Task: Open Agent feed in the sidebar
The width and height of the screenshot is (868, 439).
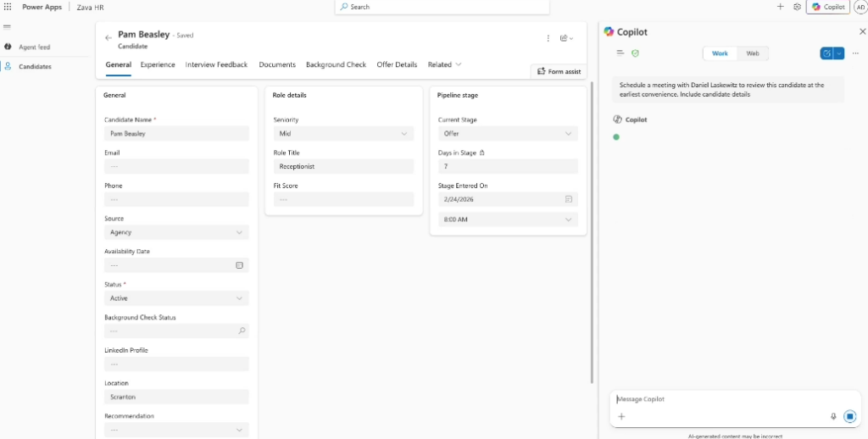Action: pyautogui.click(x=34, y=47)
